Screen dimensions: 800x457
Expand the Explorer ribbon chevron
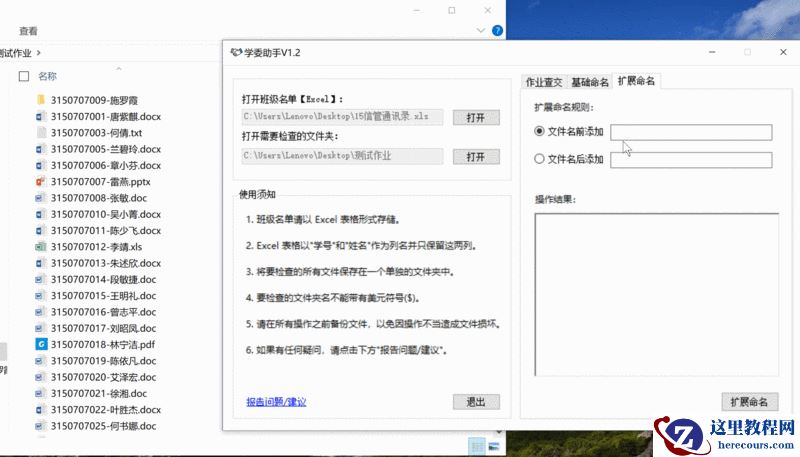click(480, 31)
